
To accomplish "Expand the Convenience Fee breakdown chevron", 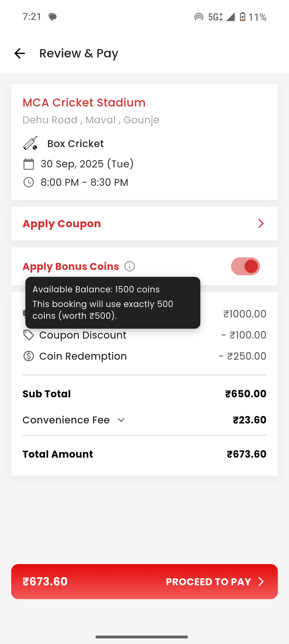I will pyautogui.click(x=121, y=420).
